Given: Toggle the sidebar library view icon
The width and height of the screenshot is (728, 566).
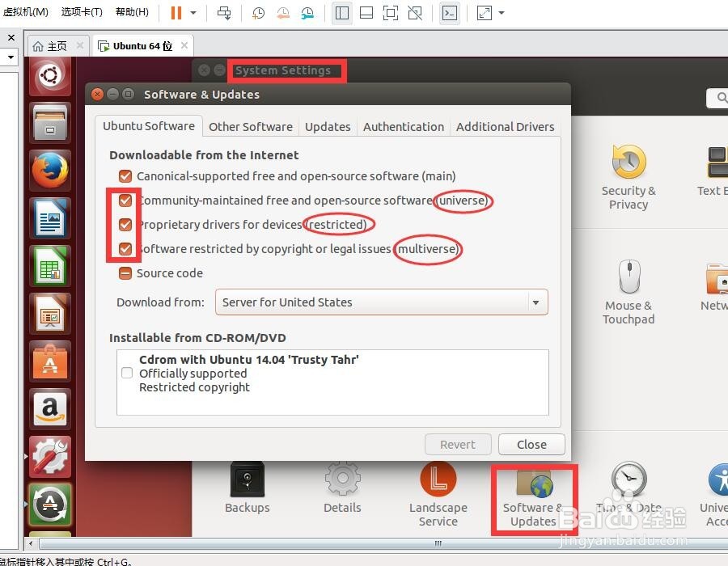Looking at the screenshot, I should click(342, 12).
